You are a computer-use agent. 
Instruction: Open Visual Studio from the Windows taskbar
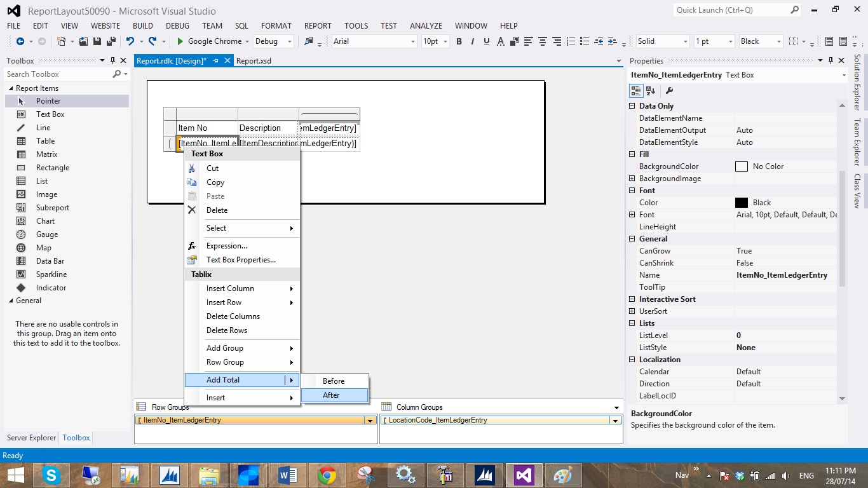(524, 475)
